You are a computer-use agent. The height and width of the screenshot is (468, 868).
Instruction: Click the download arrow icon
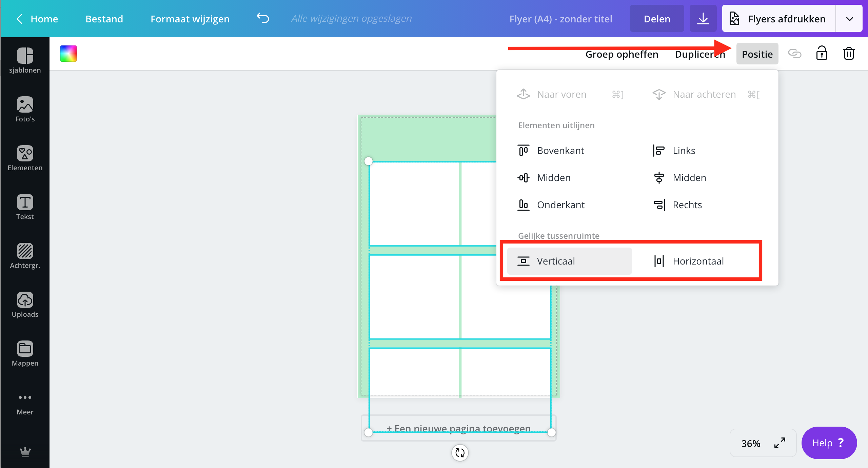point(703,19)
